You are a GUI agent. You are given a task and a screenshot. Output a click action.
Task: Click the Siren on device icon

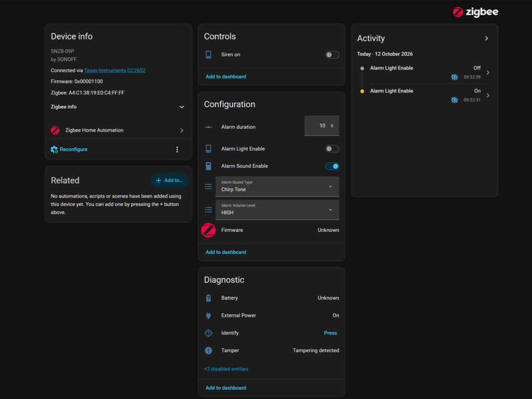click(x=208, y=55)
